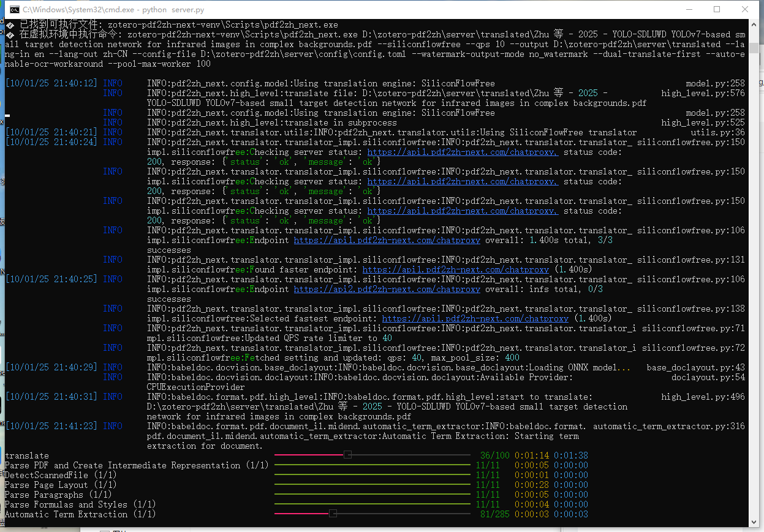This screenshot has width=764, height=532.
Task: Open the link after 'Selected fastest endpoint:'
Action: tap(475, 318)
